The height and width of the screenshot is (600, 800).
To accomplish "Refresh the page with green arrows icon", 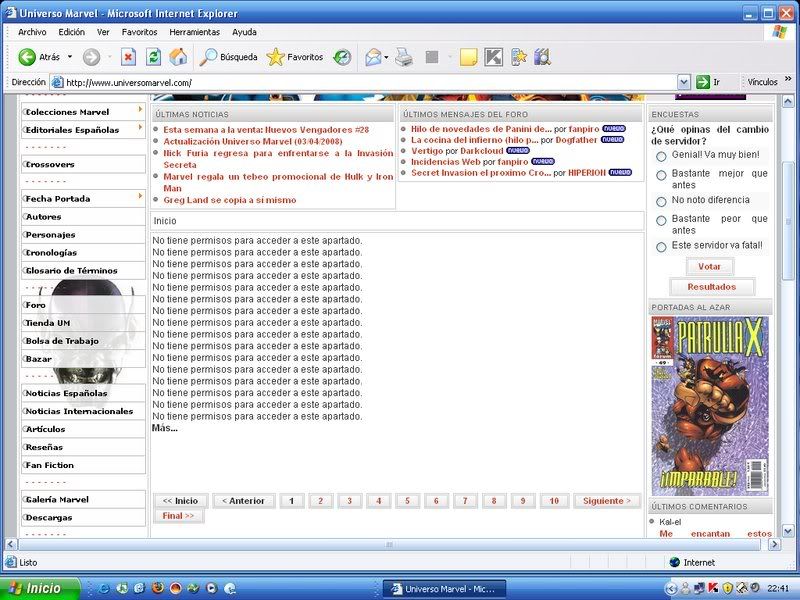I will click(153, 57).
